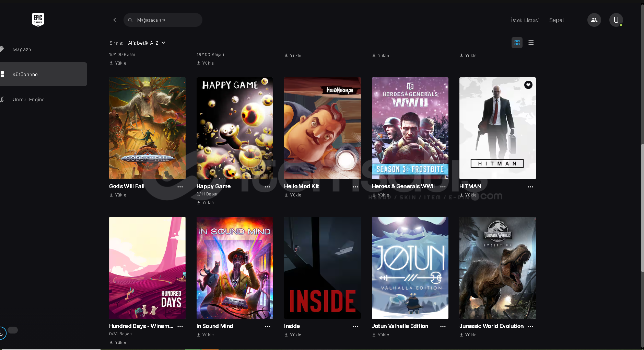Open In Sound Mind options menu
Image resolution: width=644 pixels, height=350 pixels.
click(268, 327)
